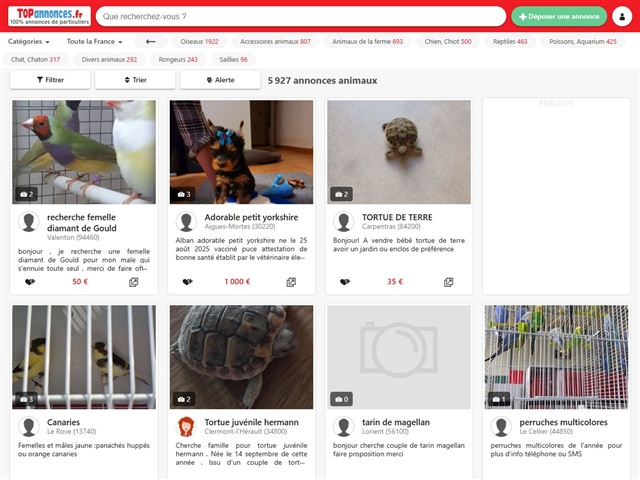Click seller avatar of diamant de Gould ad
The width and height of the screenshot is (640, 480).
pos(29,222)
